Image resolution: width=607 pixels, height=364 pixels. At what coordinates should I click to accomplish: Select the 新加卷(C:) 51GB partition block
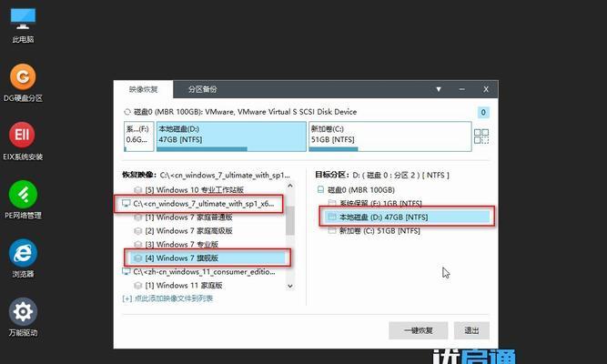click(389, 136)
